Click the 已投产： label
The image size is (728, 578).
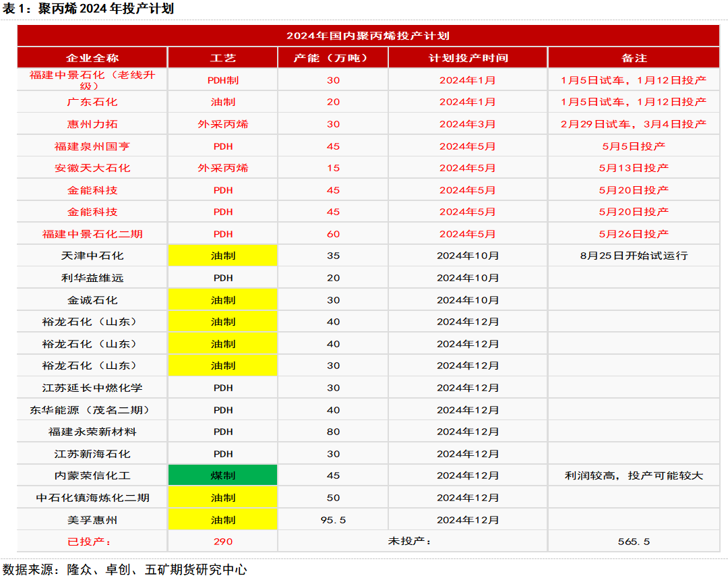coord(92,542)
